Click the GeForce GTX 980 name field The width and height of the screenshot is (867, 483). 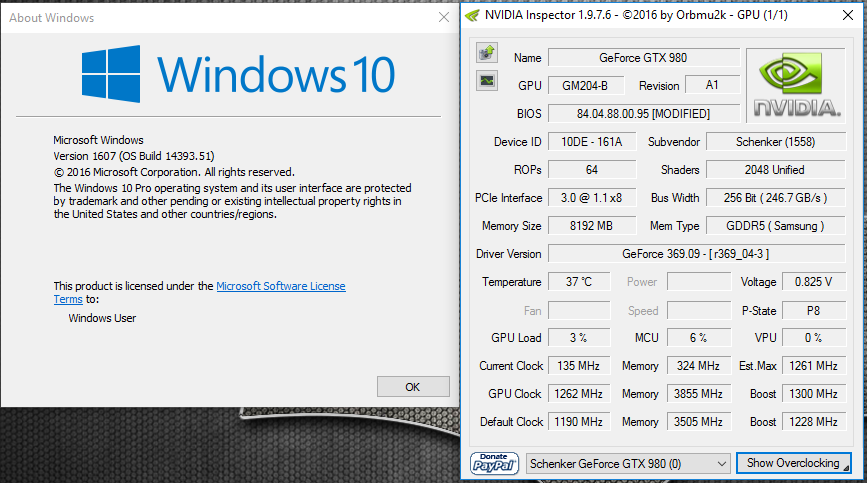pos(644,57)
